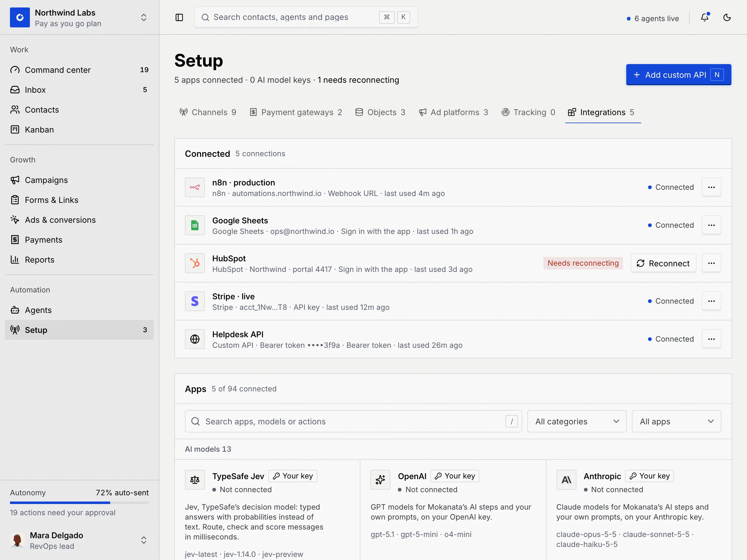The height and width of the screenshot is (560, 747).
Task: Open Inbox in sidebar
Action: 79,90
